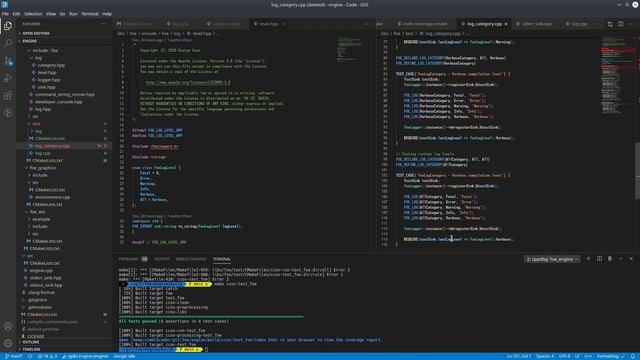The height and width of the screenshot is (360, 640).
Task: Split the right editor
Action: 620,24
